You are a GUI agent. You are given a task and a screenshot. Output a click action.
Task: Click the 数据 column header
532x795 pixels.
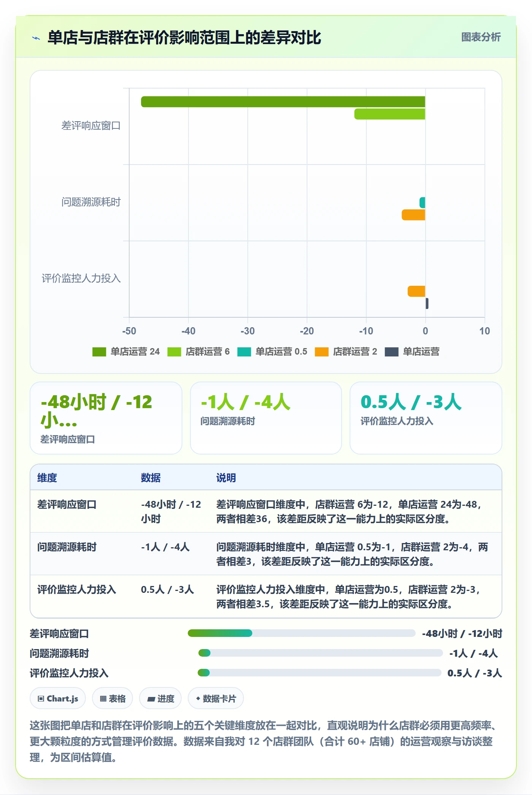pyautogui.click(x=151, y=478)
